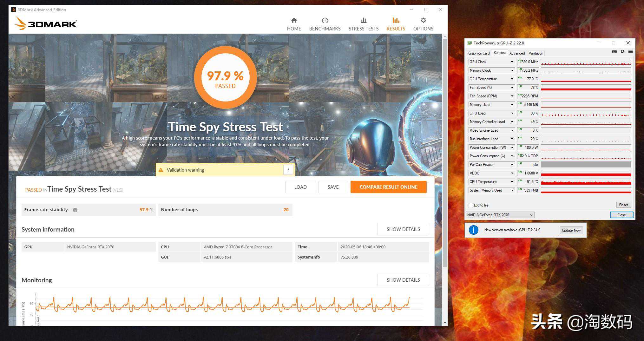
Task: Open the Options gear icon
Action: [423, 21]
